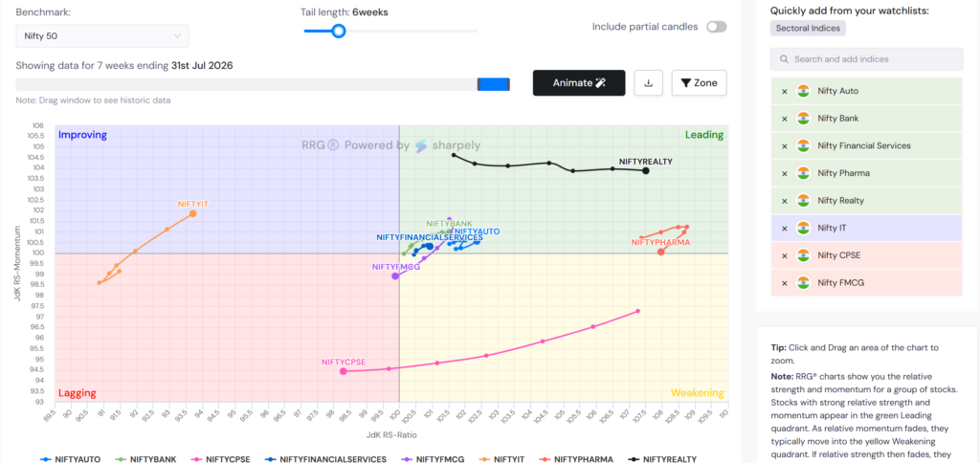
Task: Remove Nifty Auto with its X icon
Action: (x=785, y=91)
